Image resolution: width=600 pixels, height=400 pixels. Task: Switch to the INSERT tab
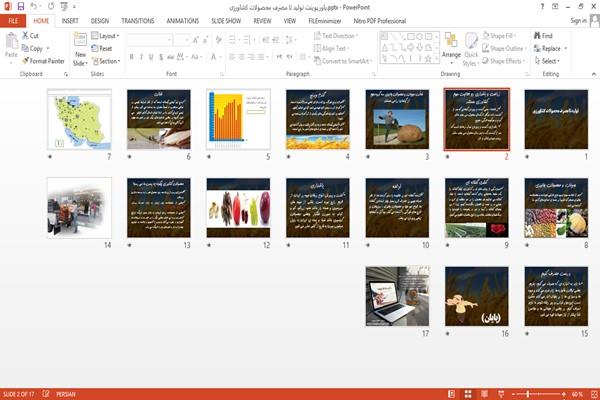pos(70,21)
